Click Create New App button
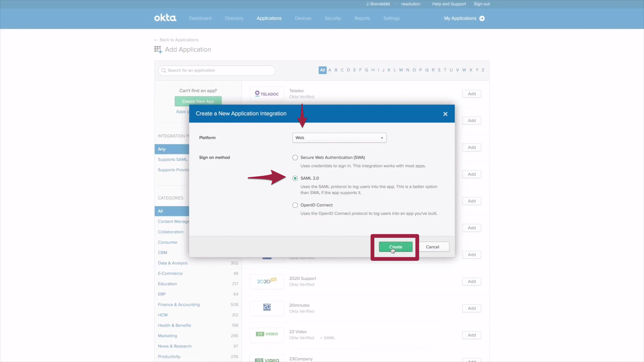The height and width of the screenshot is (362, 644). tap(198, 102)
